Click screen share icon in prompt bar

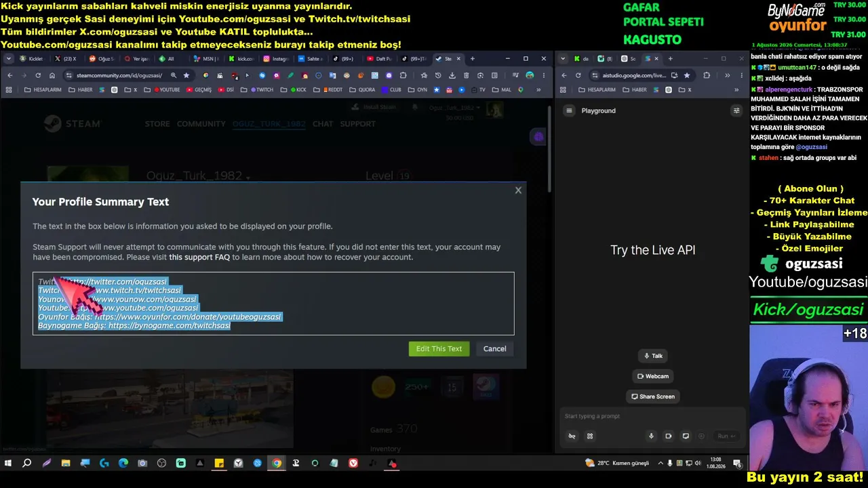click(x=686, y=436)
